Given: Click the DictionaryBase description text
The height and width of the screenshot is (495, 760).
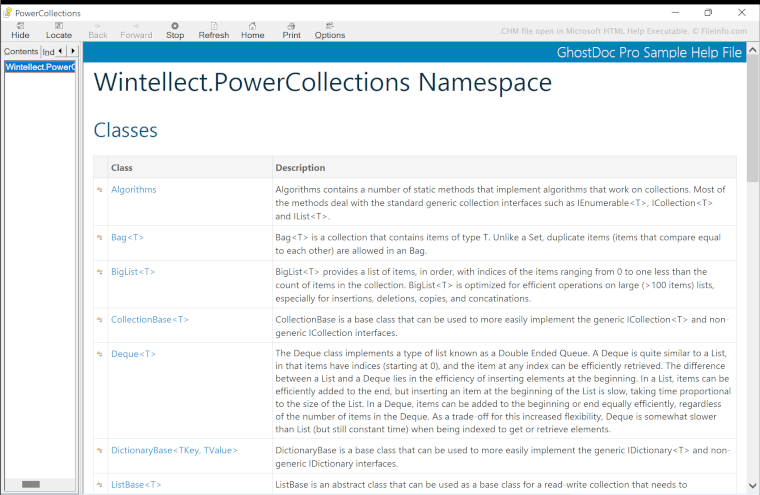Looking at the screenshot, I should 502,457.
